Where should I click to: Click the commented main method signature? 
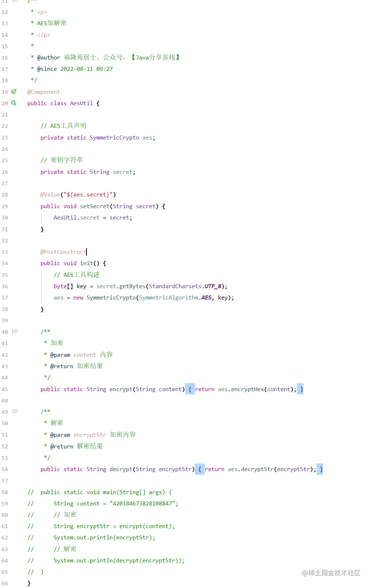106,492
